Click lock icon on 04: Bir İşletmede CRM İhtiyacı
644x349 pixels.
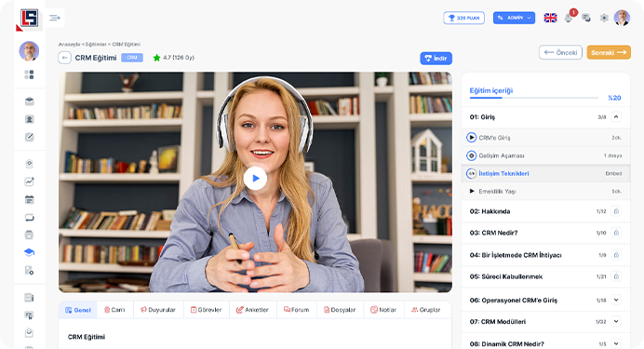616,255
